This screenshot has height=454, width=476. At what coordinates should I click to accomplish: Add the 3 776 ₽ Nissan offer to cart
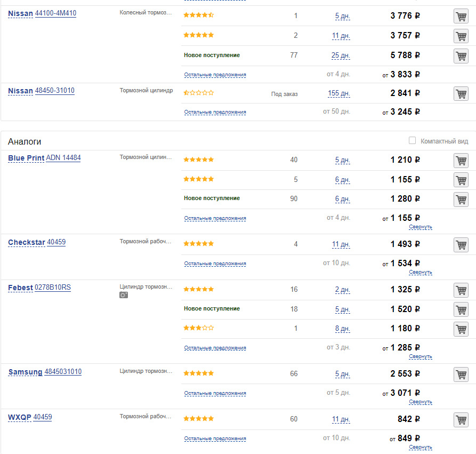[x=461, y=16]
